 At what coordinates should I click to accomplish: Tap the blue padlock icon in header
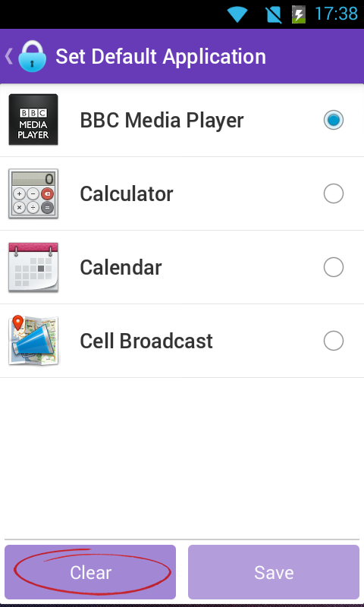click(x=33, y=56)
